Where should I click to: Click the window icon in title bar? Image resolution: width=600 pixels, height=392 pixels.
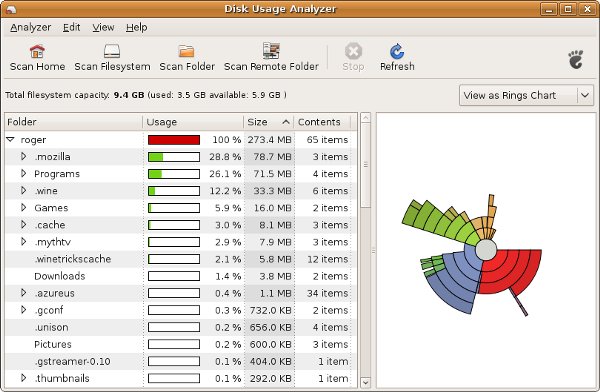click(11, 9)
